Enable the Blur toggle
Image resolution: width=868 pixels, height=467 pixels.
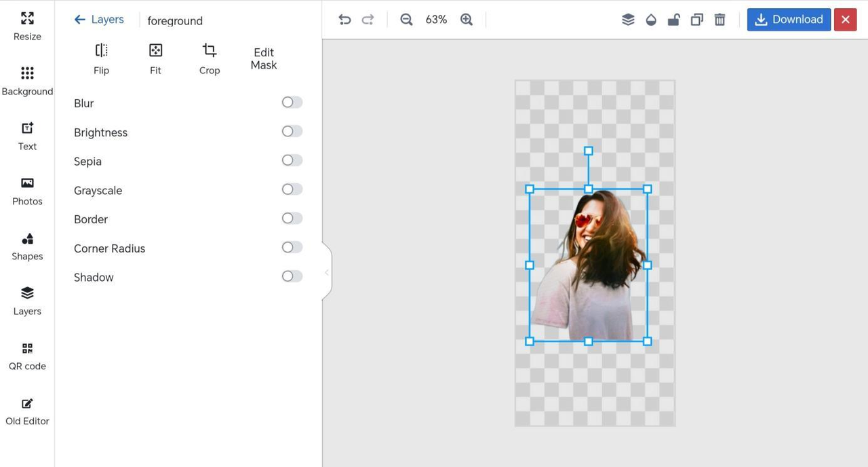[292, 102]
